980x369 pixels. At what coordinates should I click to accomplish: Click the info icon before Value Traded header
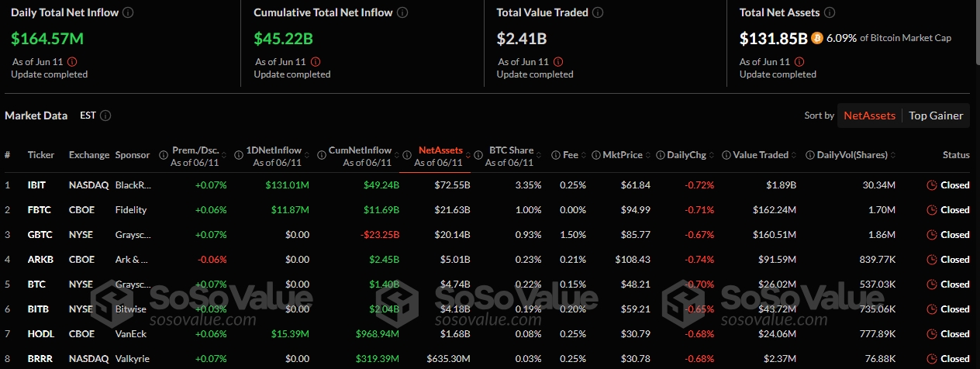point(726,155)
